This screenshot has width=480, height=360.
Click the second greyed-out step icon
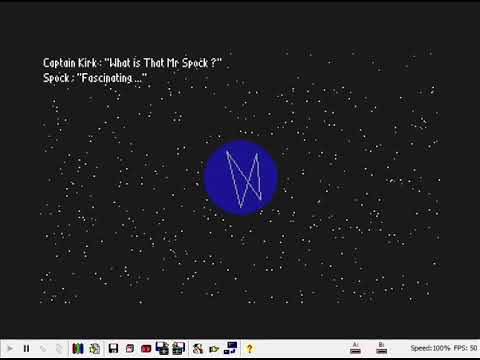59,349
